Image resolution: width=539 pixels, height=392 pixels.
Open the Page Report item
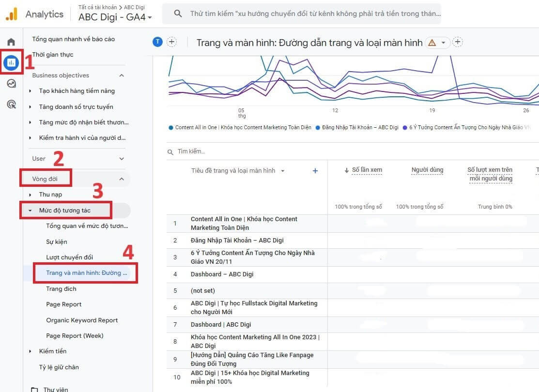tap(63, 304)
